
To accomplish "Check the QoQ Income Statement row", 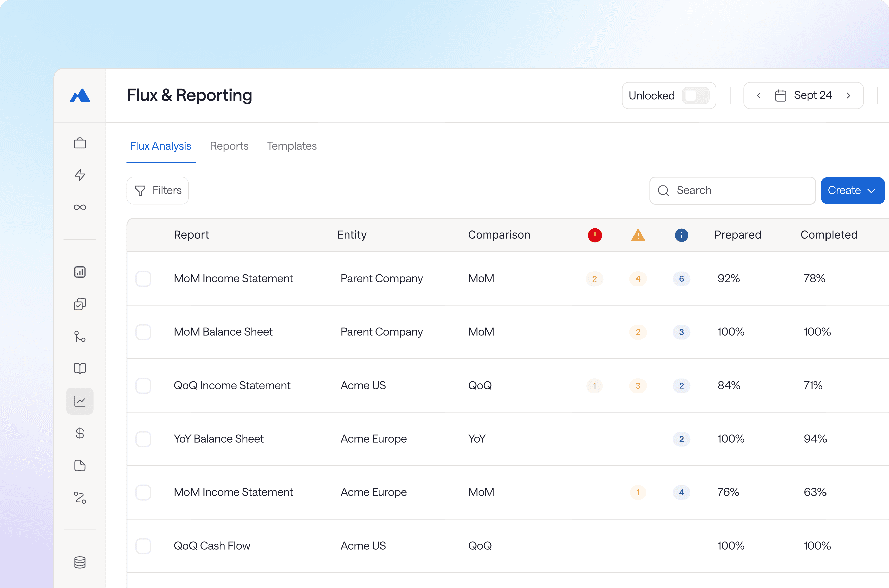I will pyautogui.click(x=143, y=386).
